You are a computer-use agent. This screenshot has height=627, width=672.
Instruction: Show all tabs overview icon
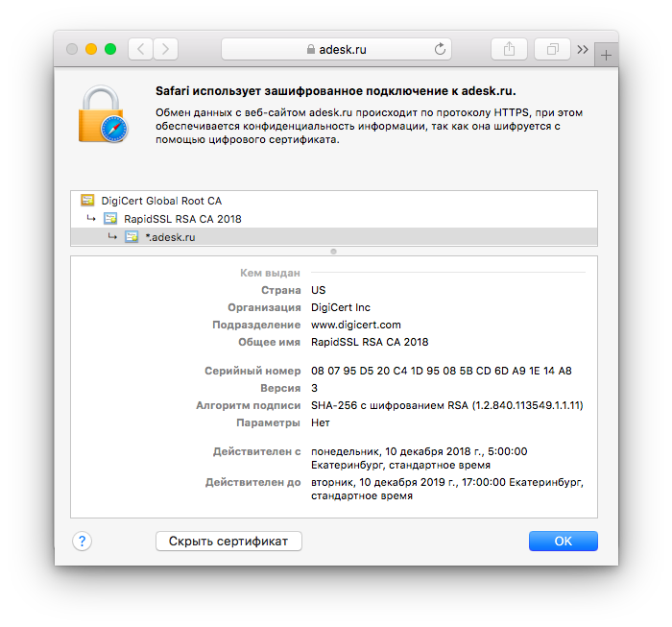click(552, 49)
